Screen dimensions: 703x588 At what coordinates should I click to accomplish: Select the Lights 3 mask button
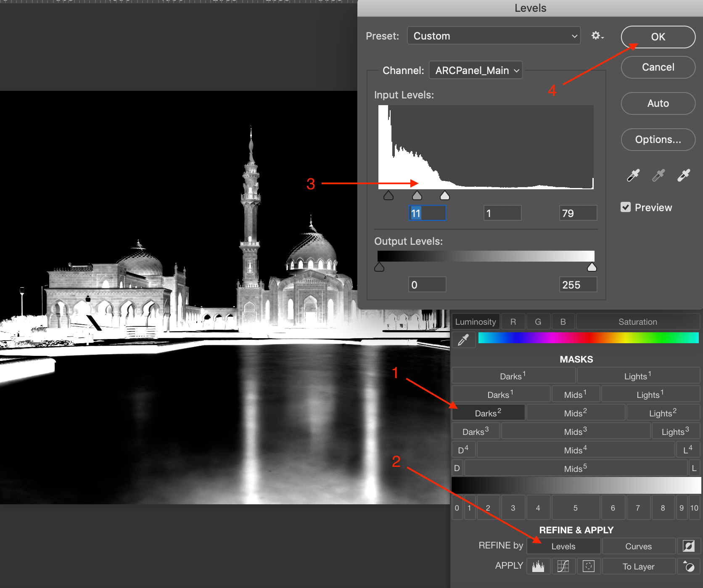675,432
